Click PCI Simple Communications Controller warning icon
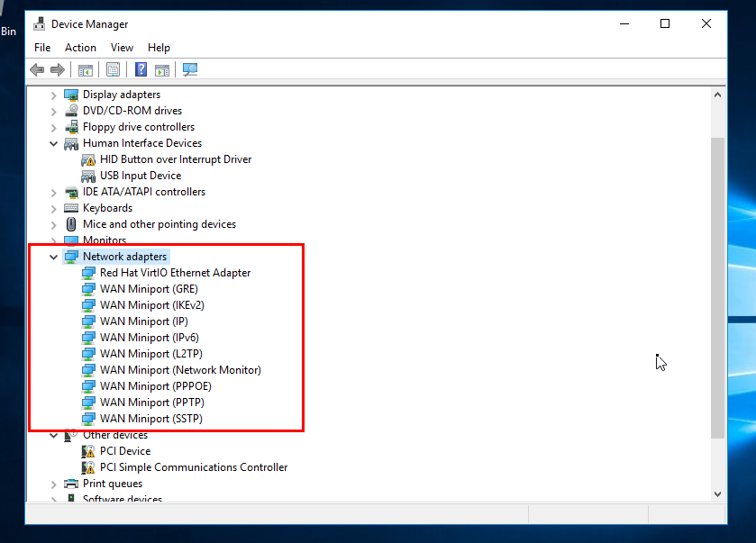 tap(88, 467)
